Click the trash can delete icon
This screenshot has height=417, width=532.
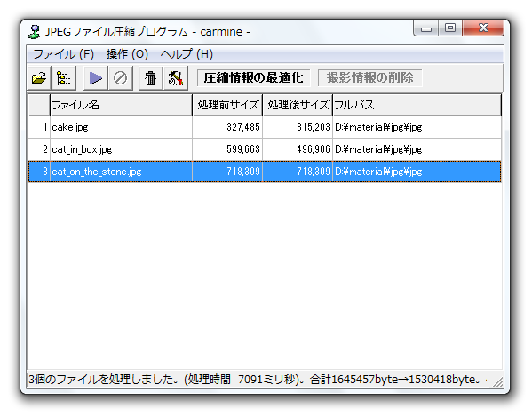pos(150,78)
